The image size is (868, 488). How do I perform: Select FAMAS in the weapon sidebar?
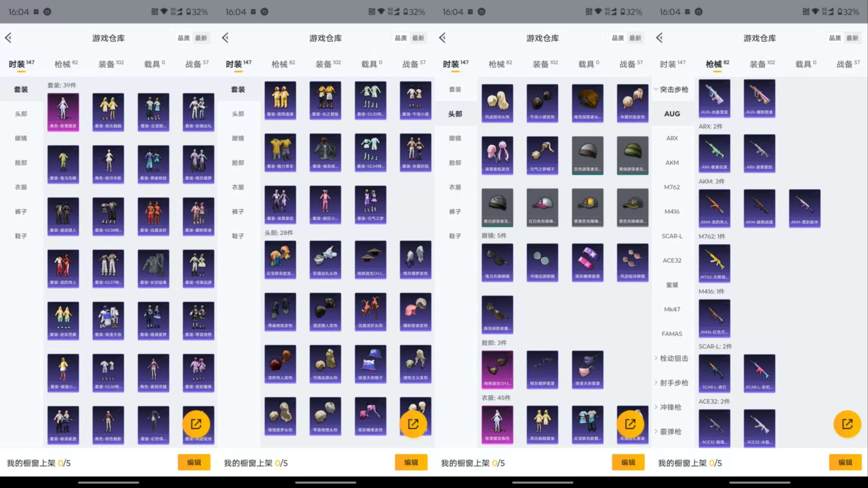(672, 333)
